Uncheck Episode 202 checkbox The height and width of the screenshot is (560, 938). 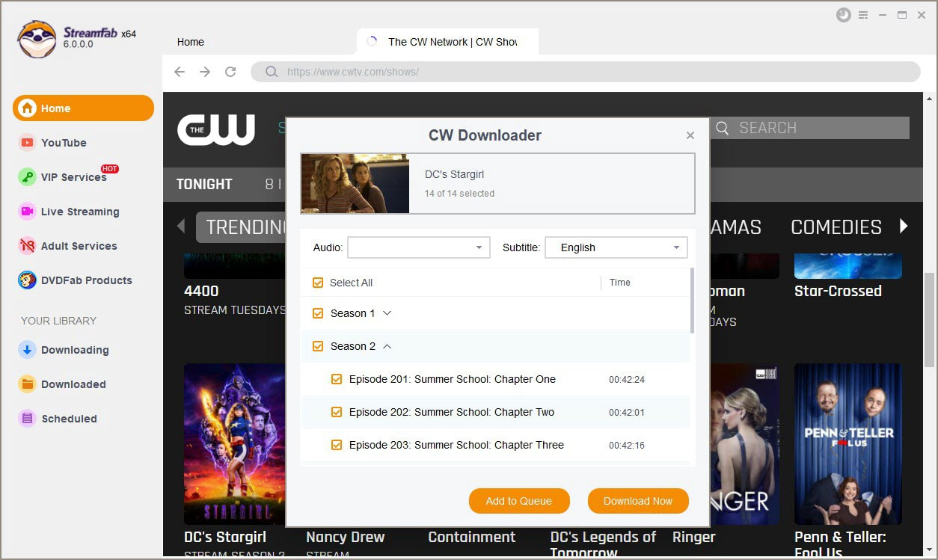[x=337, y=412]
